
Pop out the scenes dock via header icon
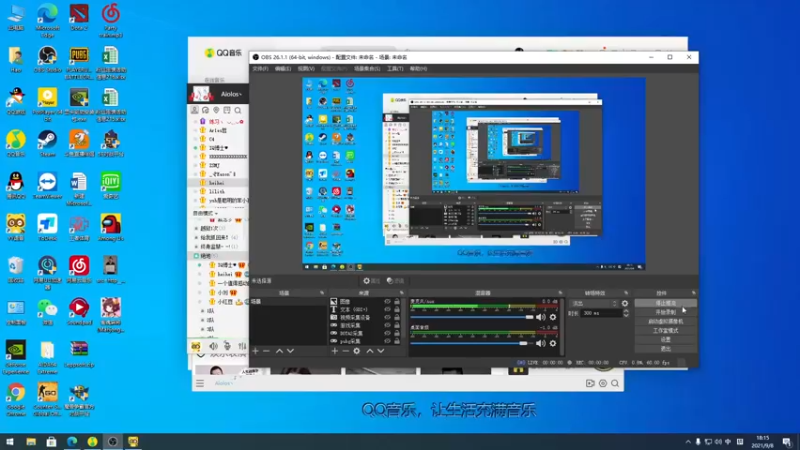[x=322, y=293]
